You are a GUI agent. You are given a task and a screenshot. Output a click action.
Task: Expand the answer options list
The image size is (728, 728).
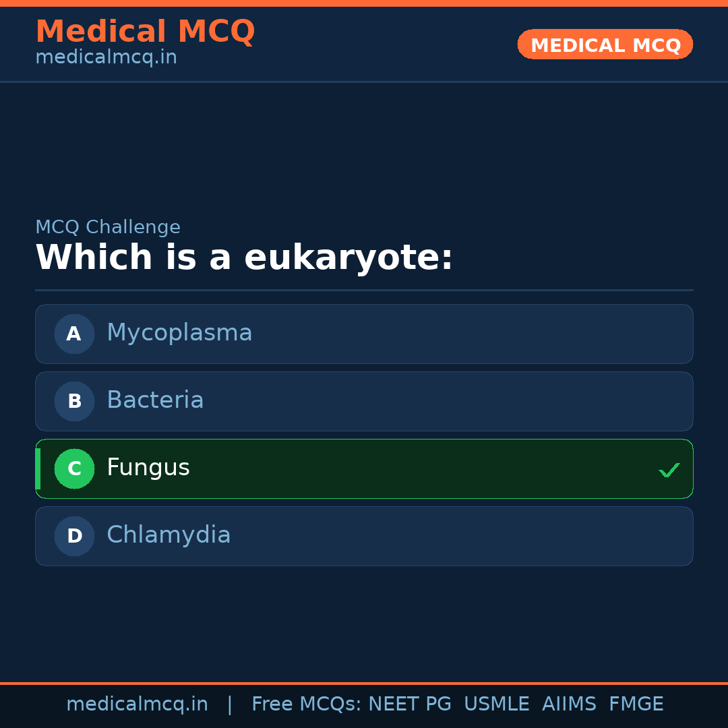(364, 435)
